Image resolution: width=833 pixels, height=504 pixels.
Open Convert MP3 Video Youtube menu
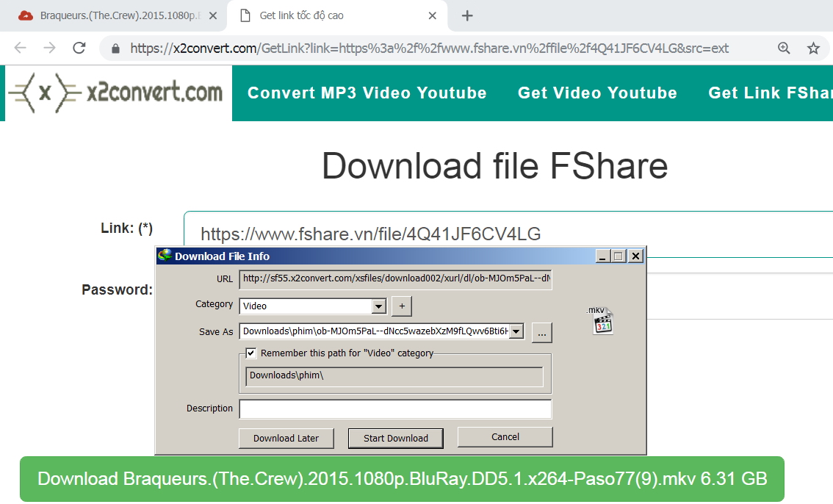click(x=367, y=93)
